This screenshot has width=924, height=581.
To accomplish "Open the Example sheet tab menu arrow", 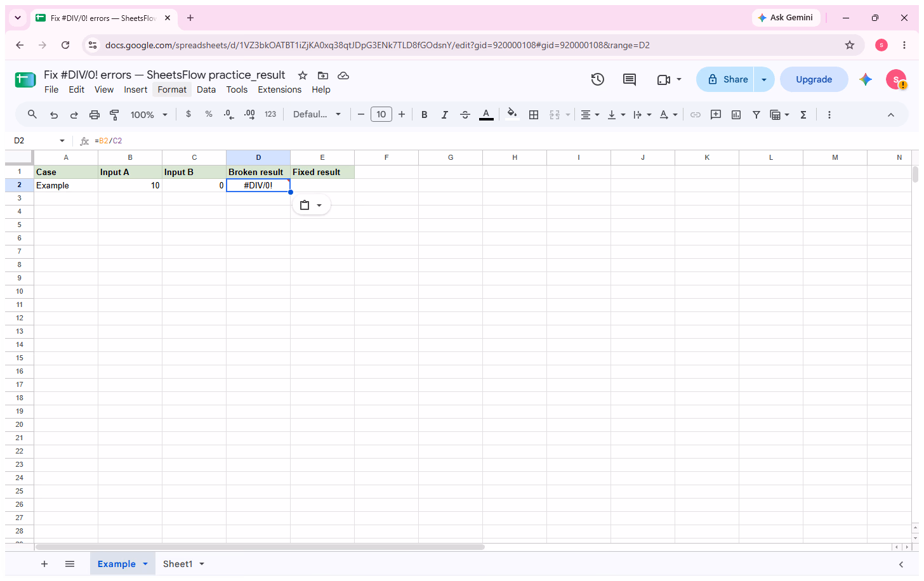I will tap(145, 564).
